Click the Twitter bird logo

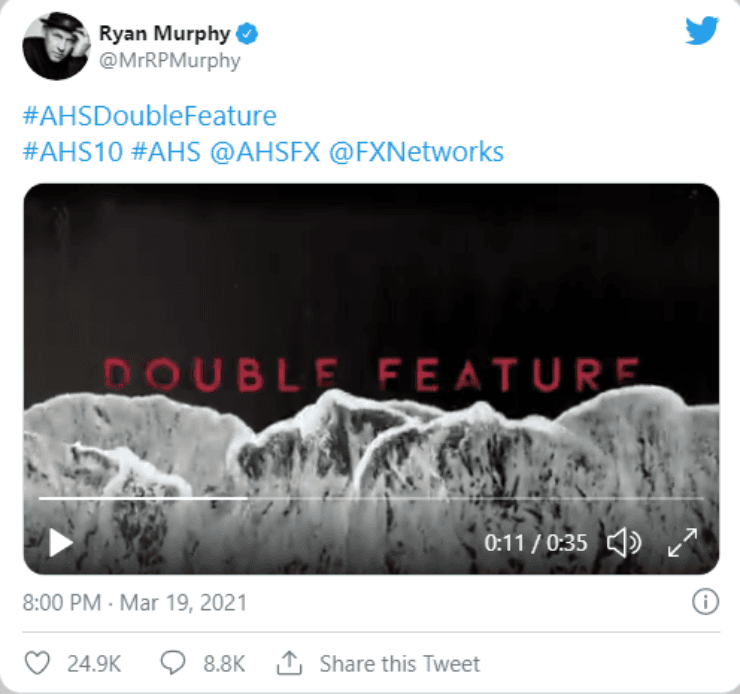click(702, 30)
